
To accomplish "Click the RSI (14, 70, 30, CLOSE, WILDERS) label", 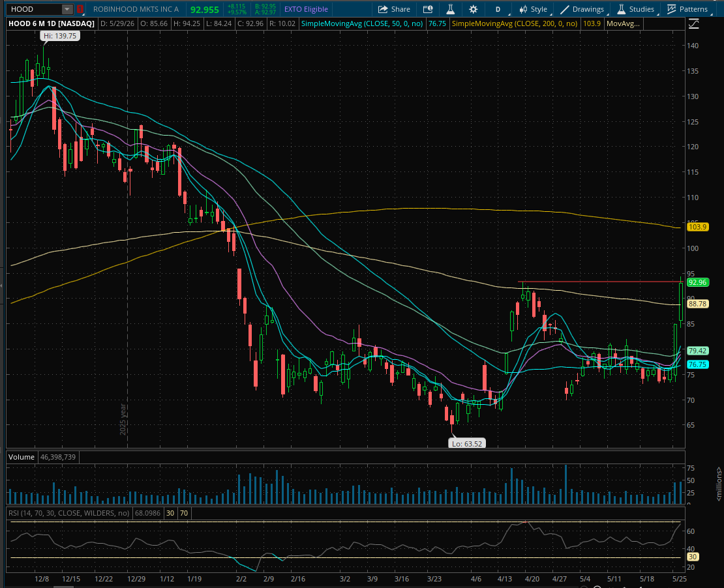I will click(x=68, y=513).
